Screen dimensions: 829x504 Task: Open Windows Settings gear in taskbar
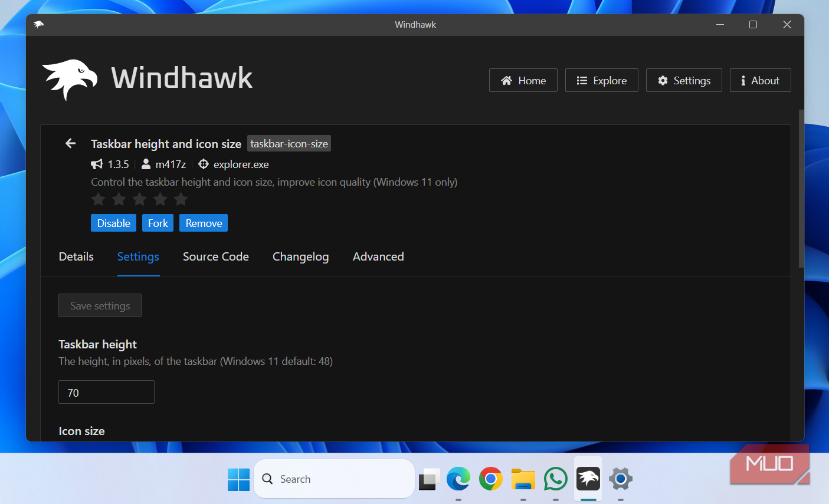(x=621, y=479)
